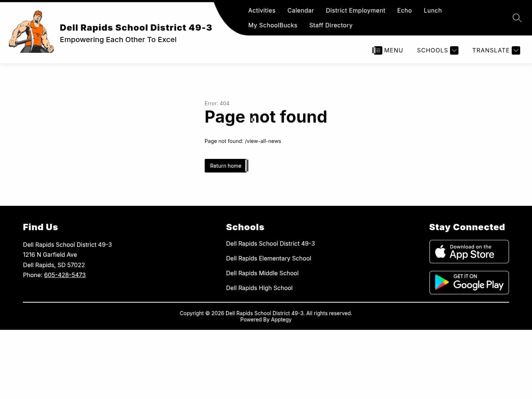The width and height of the screenshot is (532, 399).
Task: Click the Get it on Google Play badge
Action: pos(469,283)
